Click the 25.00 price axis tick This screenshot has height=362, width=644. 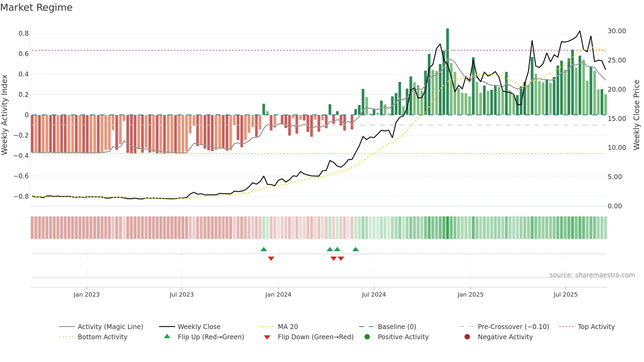pyautogui.click(x=617, y=60)
